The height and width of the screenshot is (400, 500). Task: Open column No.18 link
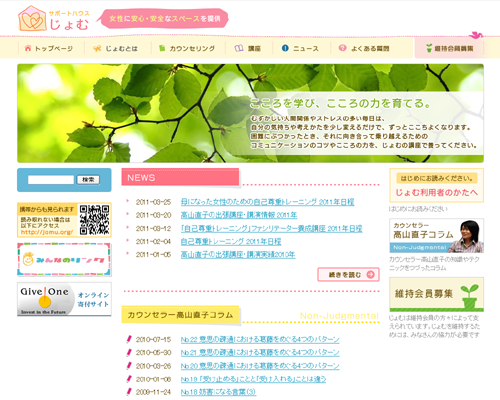tap(218, 392)
